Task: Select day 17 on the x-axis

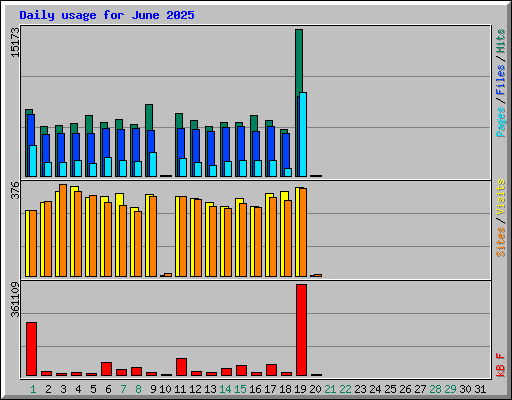Action: [270, 389]
